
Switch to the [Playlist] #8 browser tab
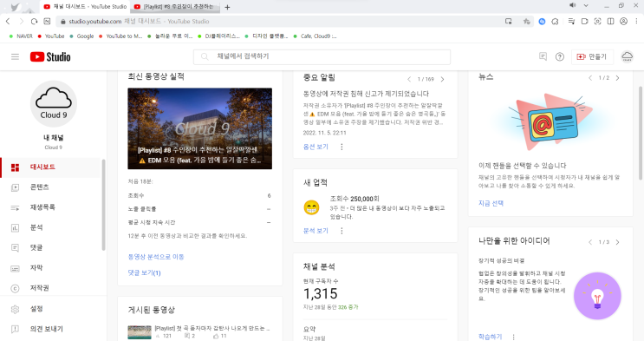click(176, 7)
